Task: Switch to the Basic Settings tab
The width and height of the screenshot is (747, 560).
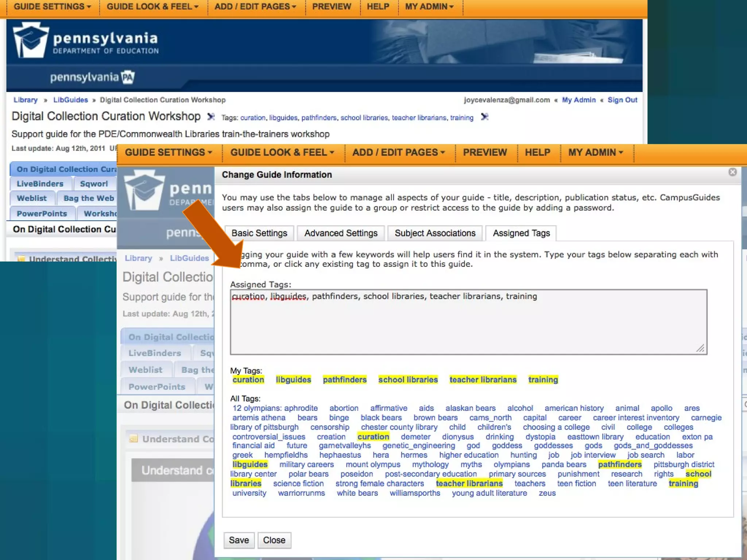Action: pyautogui.click(x=259, y=233)
